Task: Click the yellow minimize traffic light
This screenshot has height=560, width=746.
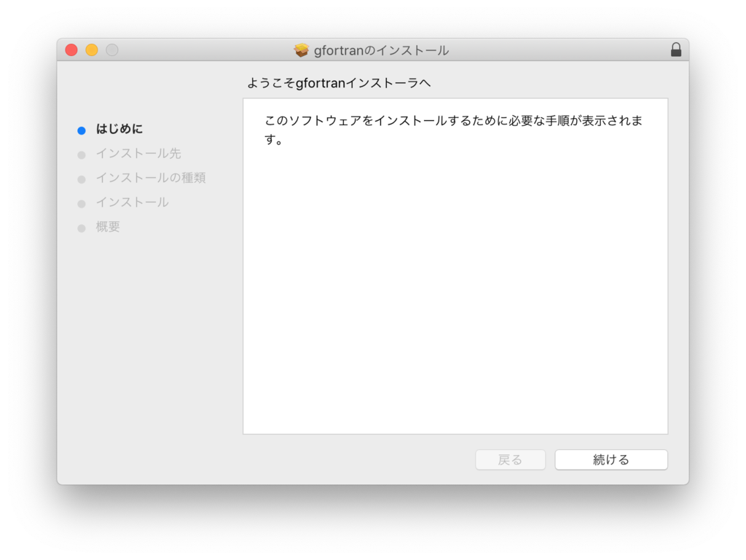Action: (x=91, y=50)
